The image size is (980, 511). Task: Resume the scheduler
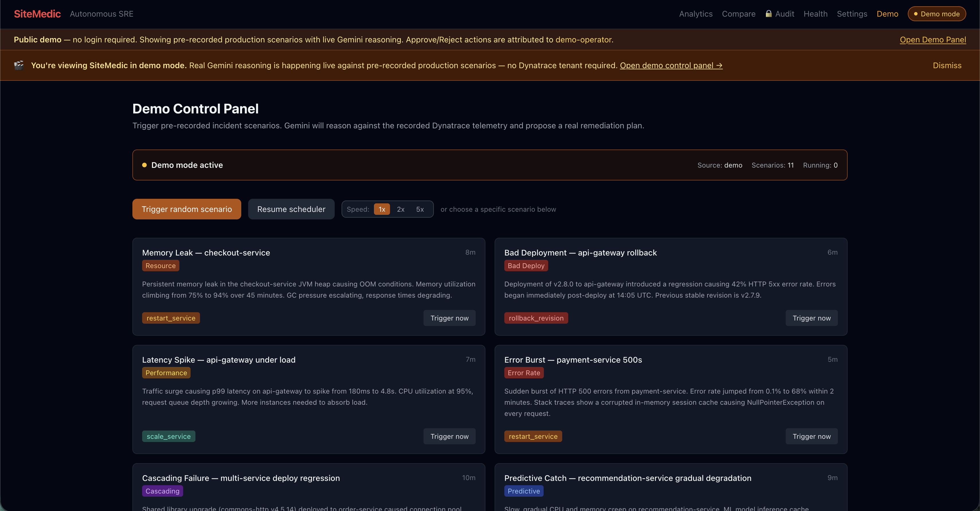click(291, 209)
